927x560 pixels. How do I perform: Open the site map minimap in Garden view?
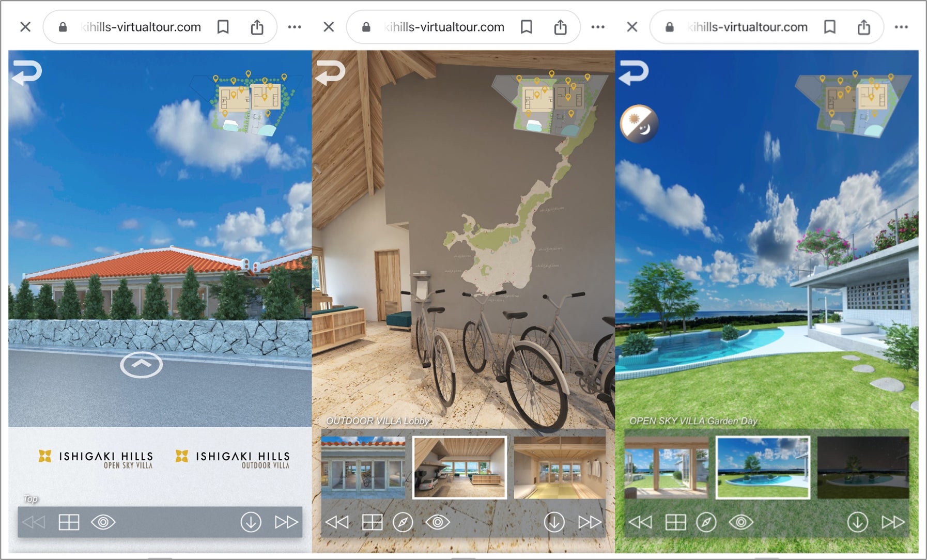(x=853, y=105)
